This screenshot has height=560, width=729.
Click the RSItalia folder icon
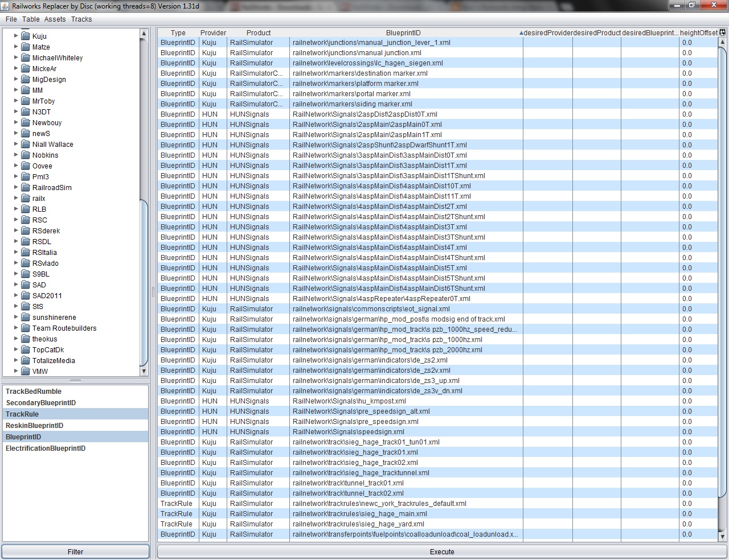(x=25, y=252)
